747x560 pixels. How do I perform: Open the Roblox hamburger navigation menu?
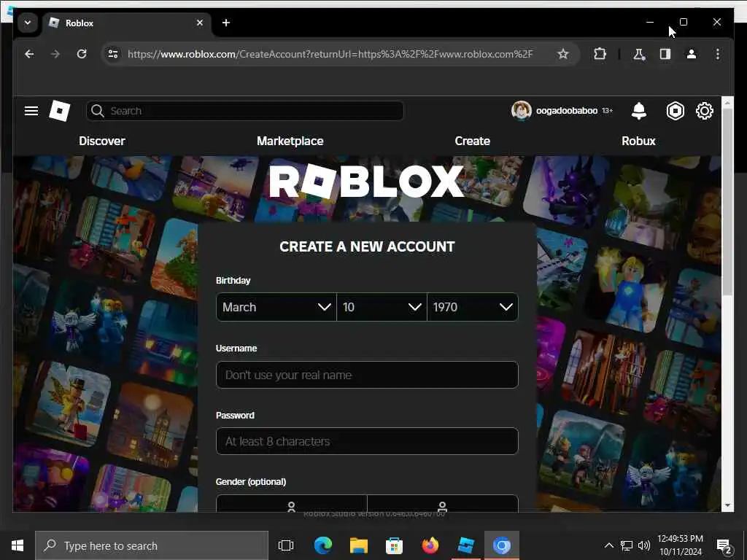[x=31, y=111]
